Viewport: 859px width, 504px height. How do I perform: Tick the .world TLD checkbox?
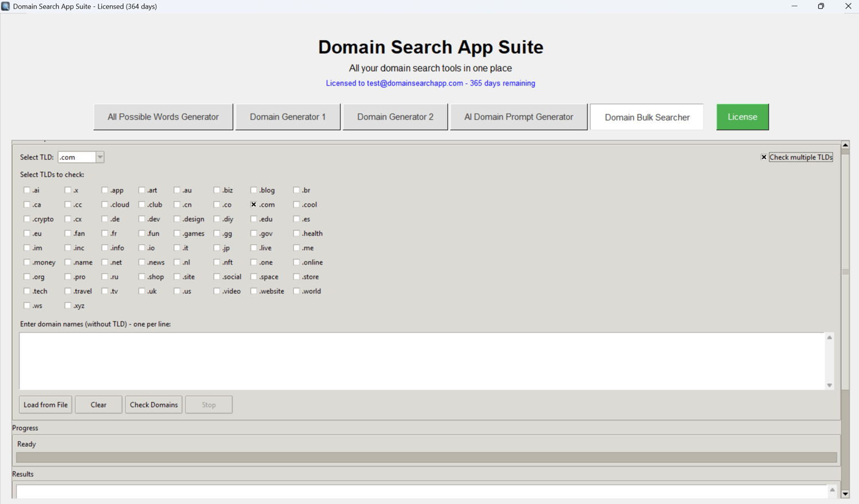coord(297,291)
